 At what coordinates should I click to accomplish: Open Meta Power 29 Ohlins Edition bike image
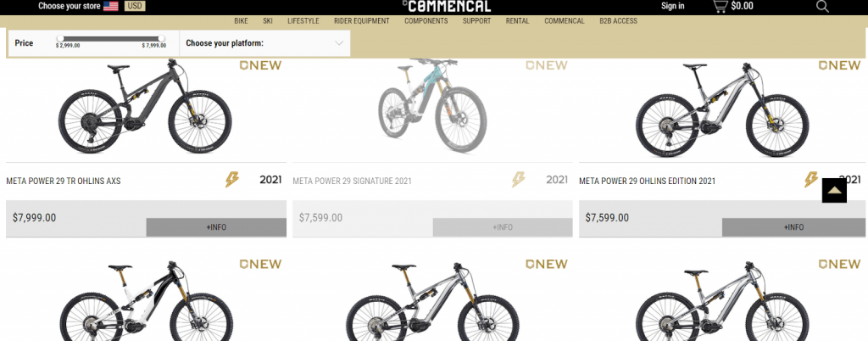(722, 109)
